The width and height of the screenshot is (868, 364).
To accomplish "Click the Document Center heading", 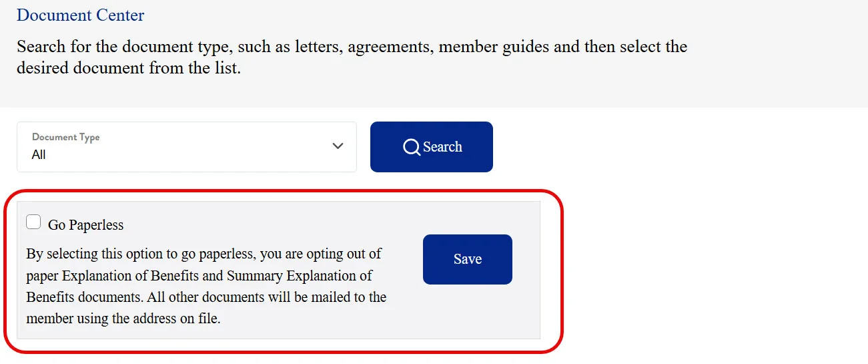I will (x=80, y=15).
